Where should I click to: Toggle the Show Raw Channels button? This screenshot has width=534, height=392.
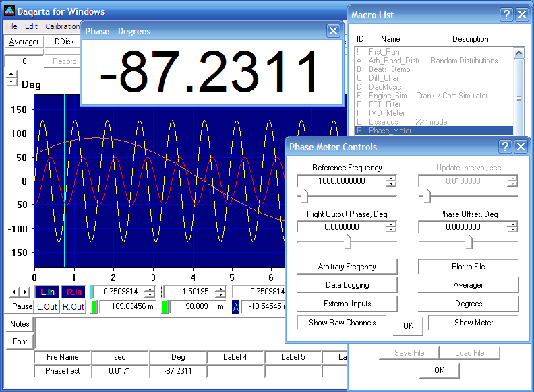point(342,323)
